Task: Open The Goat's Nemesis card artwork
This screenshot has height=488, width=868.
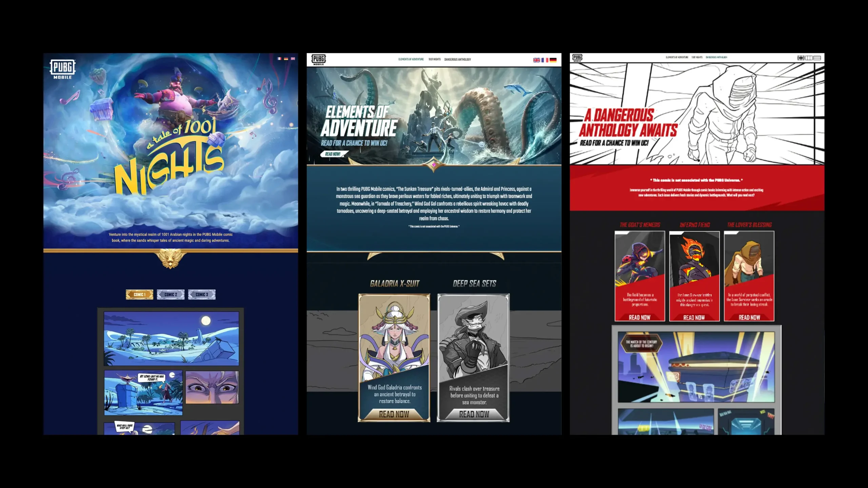Action: coord(639,259)
